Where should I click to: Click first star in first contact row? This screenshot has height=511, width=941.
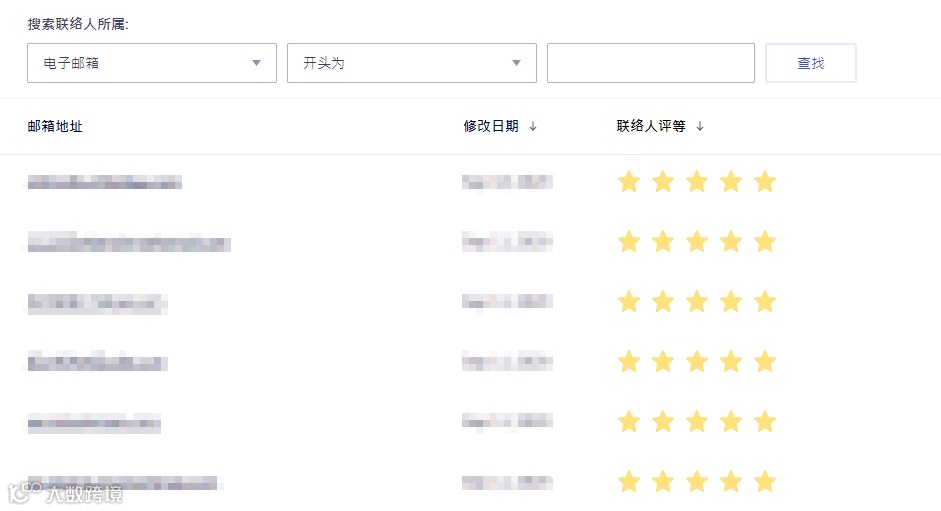(x=628, y=181)
